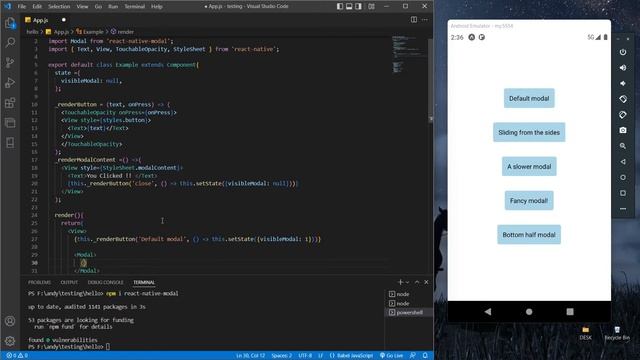This screenshot has height=360, width=640.
Task: Click errors and warnings count in status bar
Action: (17, 356)
